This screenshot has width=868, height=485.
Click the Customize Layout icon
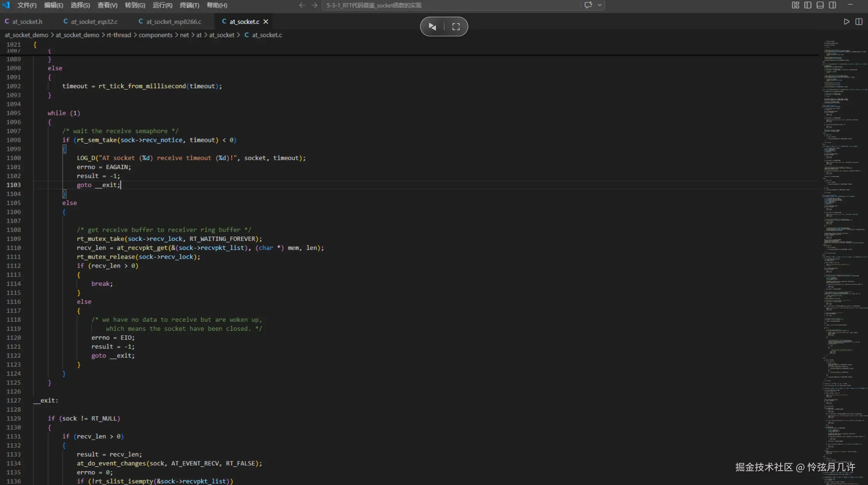(x=795, y=5)
